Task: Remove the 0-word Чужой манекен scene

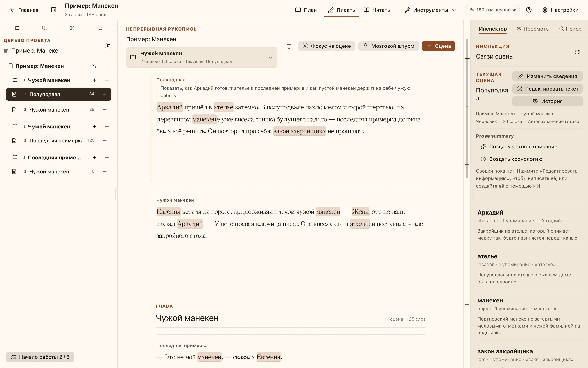Action: (105, 172)
